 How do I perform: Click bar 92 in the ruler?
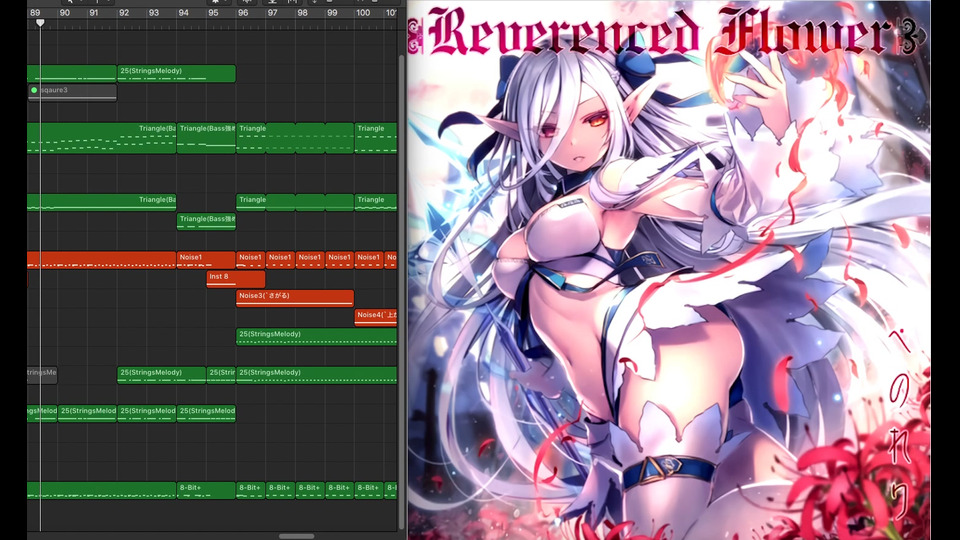pyautogui.click(x=124, y=12)
